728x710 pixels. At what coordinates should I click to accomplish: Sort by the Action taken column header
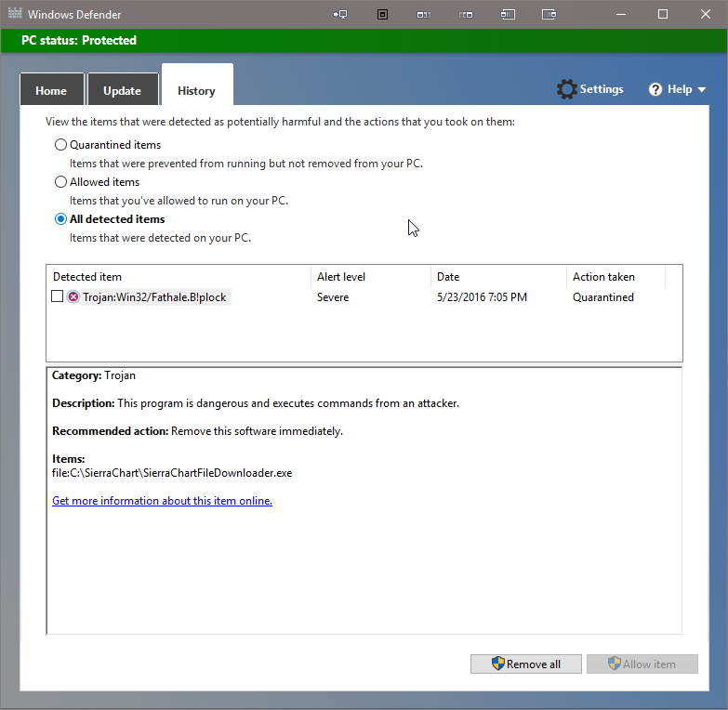[615, 277]
